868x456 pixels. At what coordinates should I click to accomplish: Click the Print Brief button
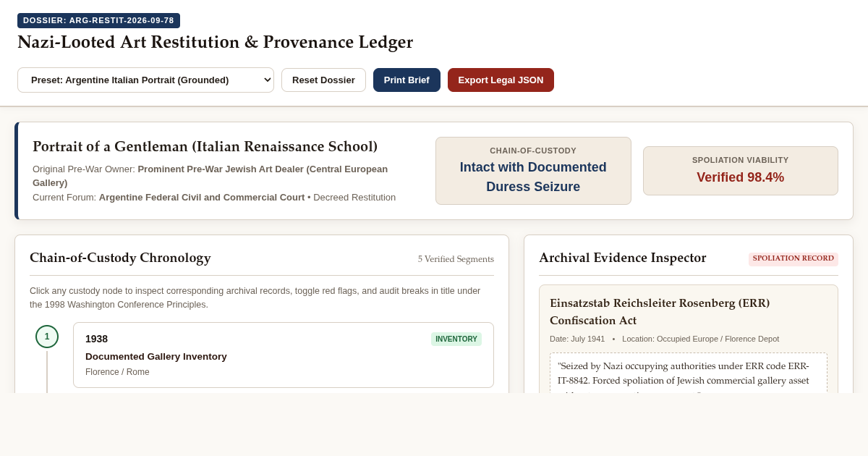tap(407, 80)
